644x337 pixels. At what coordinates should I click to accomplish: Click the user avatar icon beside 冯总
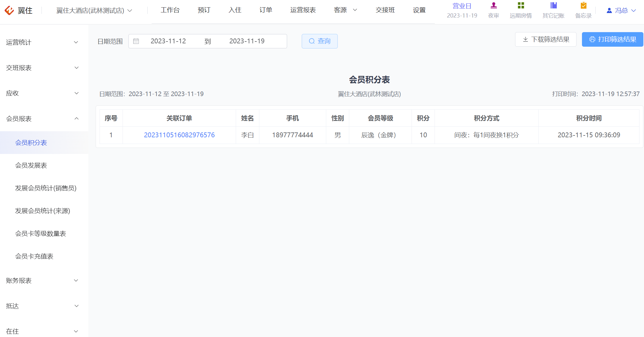[x=609, y=11]
